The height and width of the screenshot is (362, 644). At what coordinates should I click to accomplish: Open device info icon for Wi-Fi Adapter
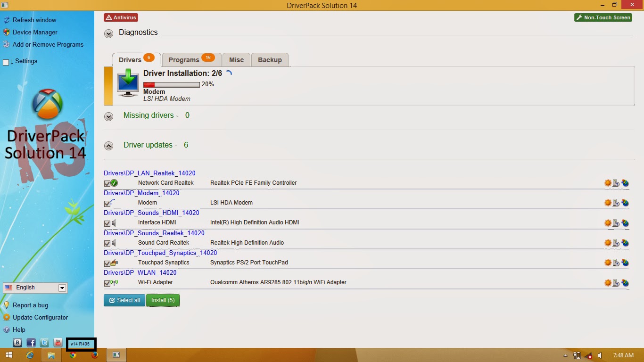coord(616,283)
